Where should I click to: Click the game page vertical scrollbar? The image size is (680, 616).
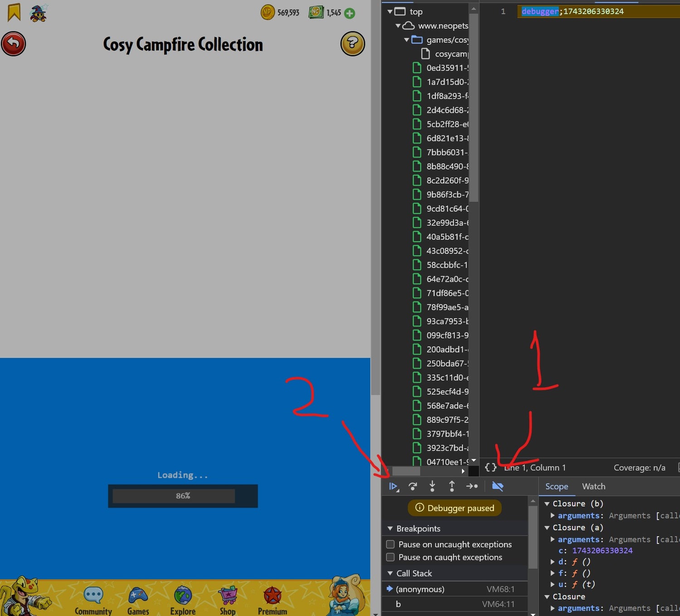375,197
